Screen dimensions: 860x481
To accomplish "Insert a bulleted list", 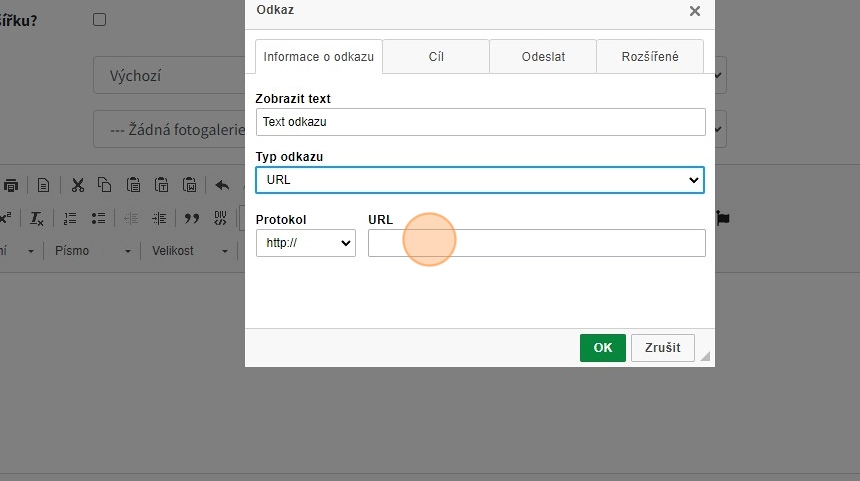I will click(x=98, y=218).
